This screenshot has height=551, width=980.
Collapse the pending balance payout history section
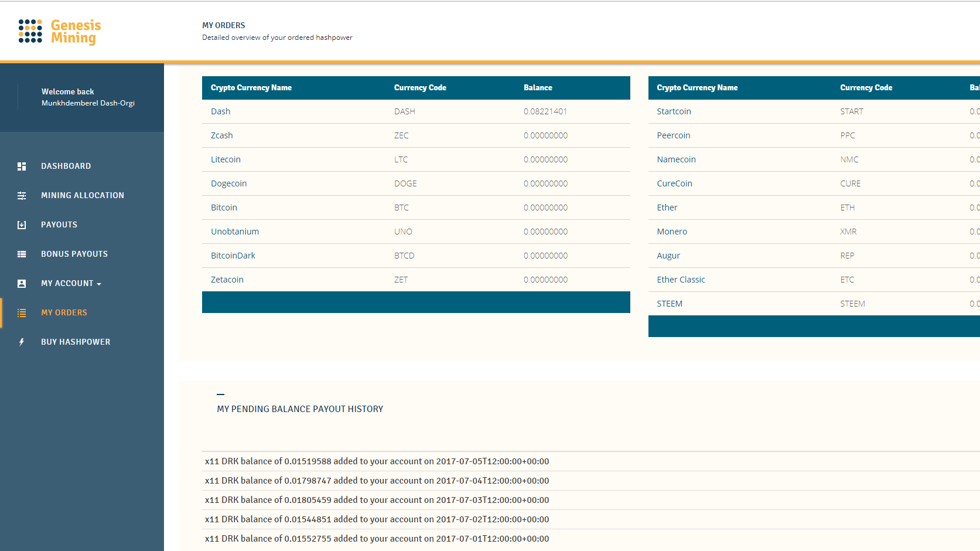(220, 394)
